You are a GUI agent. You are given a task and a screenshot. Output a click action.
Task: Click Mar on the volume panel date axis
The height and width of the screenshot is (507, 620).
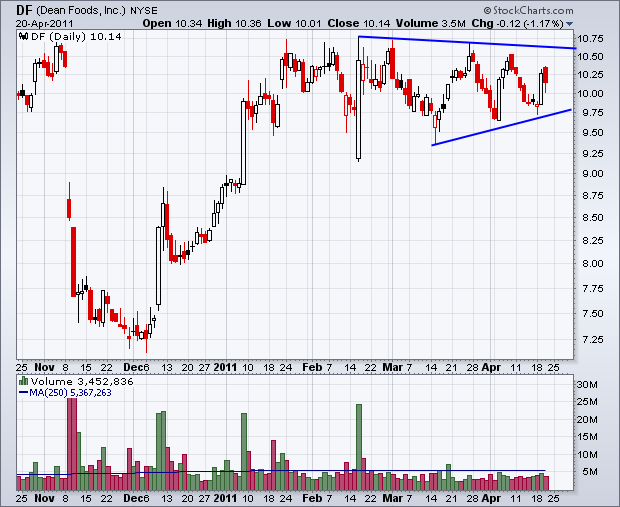pos(392,498)
